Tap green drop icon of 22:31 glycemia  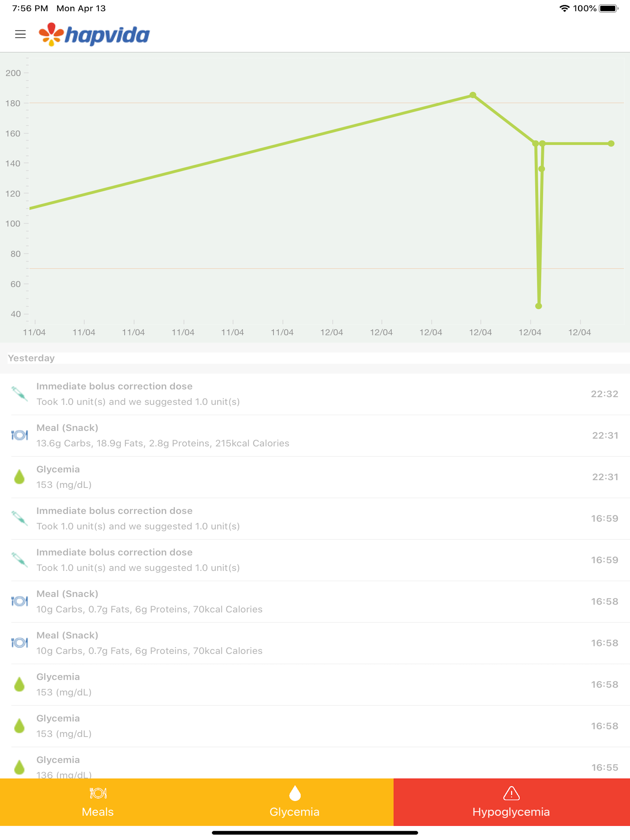pos(19,477)
